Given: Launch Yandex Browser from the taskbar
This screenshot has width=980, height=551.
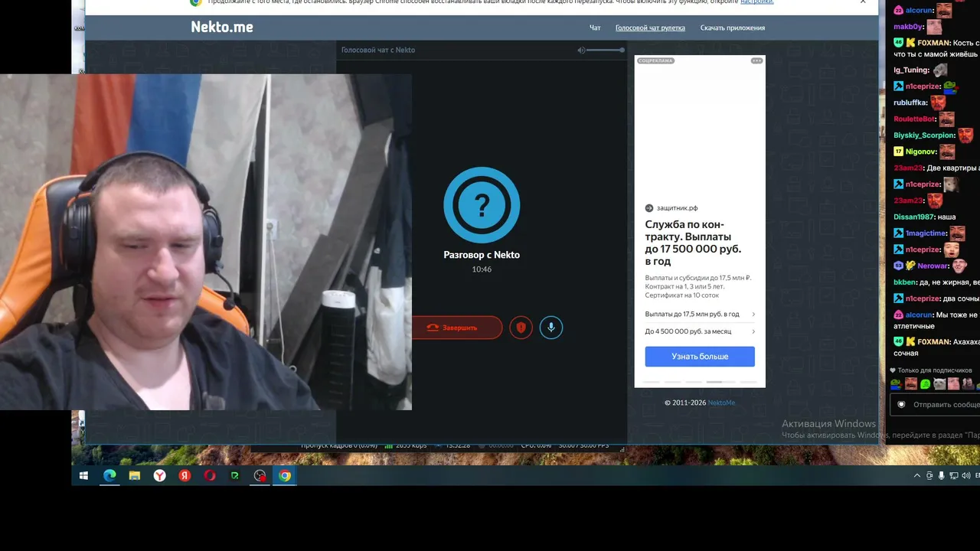Looking at the screenshot, I should (x=159, y=475).
